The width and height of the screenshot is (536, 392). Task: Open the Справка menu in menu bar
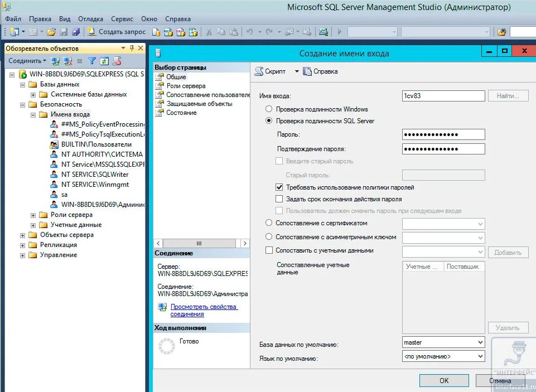point(178,19)
